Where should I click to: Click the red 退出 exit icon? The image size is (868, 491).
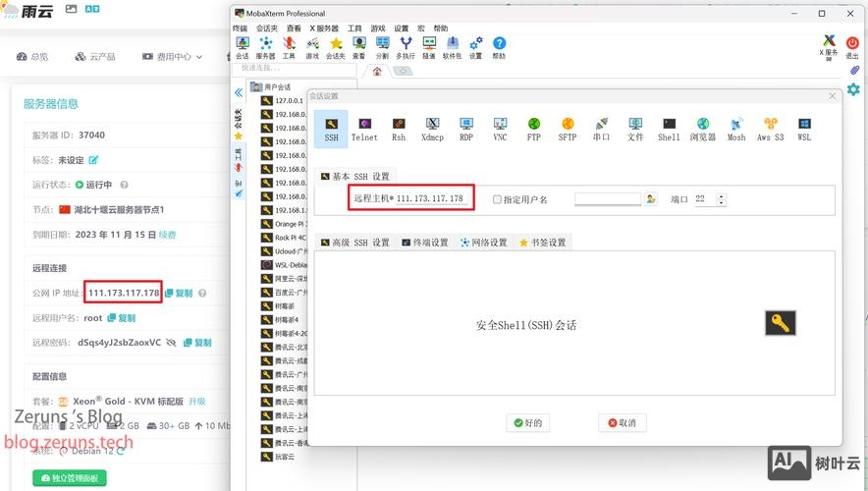click(x=852, y=47)
